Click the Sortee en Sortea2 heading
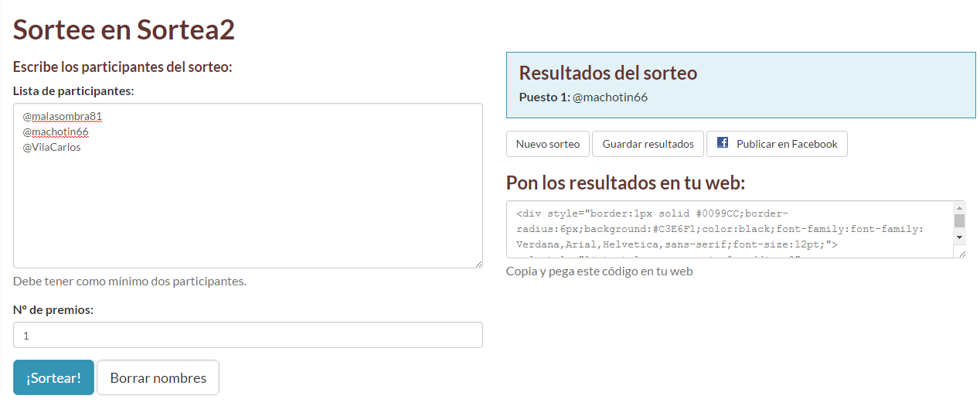980x413 pixels. pos(124,29)
